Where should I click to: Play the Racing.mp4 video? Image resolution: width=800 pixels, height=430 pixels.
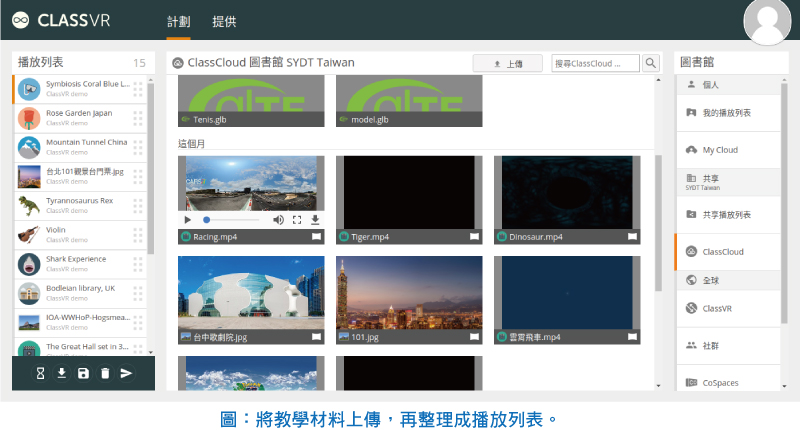(187, 220)
